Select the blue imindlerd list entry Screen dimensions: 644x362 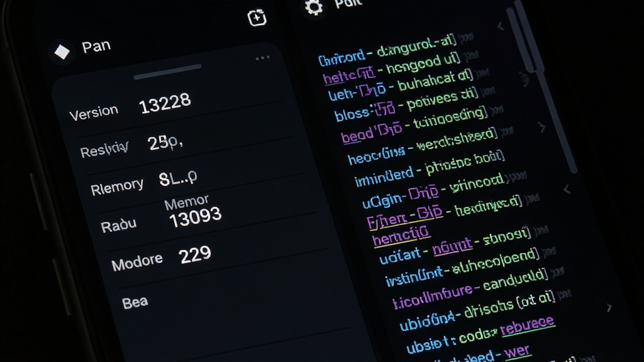pyautogui.click(x=384, y=176)
